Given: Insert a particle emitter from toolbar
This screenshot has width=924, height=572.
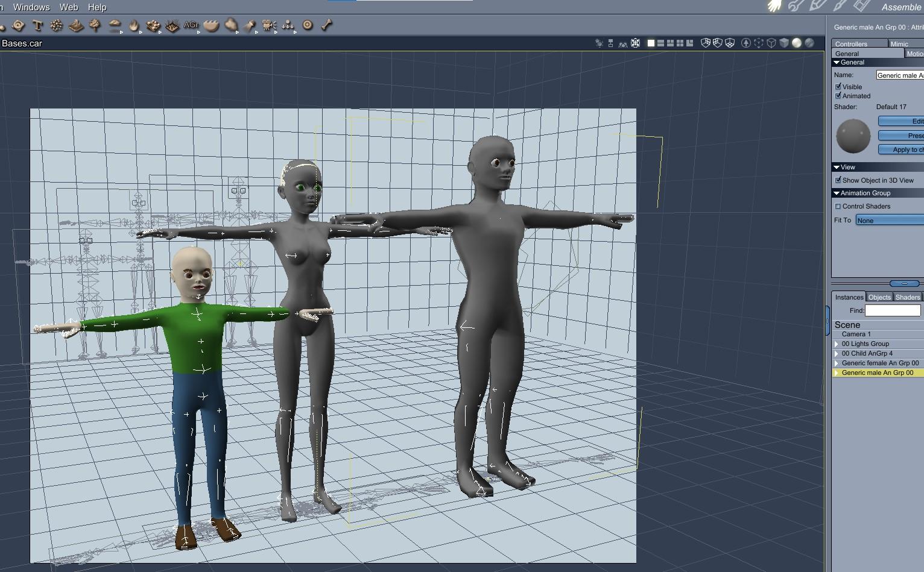Looking at the screenshot, I should [x=57, y=25].
